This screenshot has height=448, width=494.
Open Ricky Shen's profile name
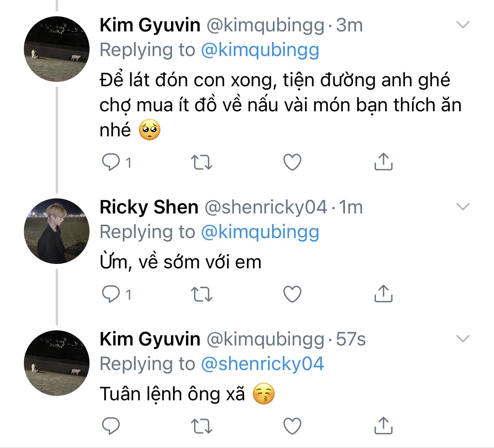point(149,207)
